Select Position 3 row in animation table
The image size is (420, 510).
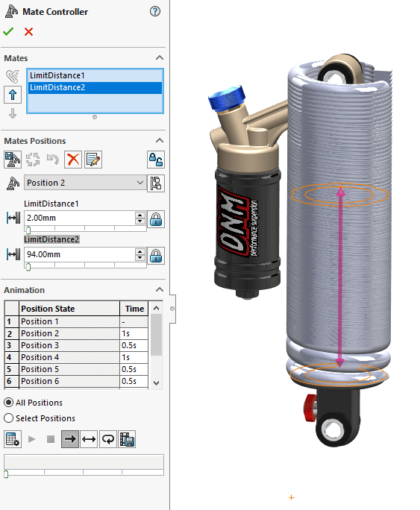(x=76, y=345)
